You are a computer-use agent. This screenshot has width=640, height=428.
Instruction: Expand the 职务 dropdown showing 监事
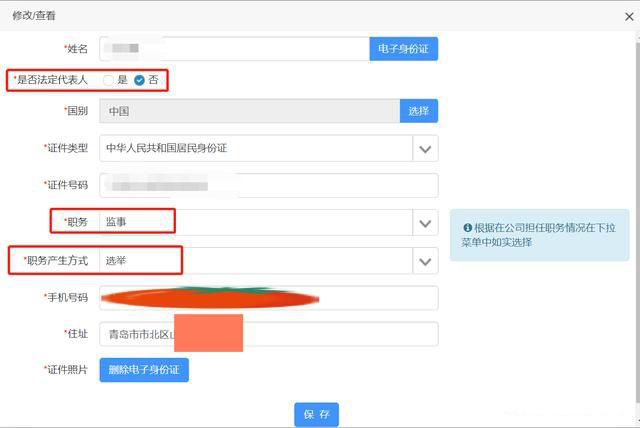click(269, 223)
